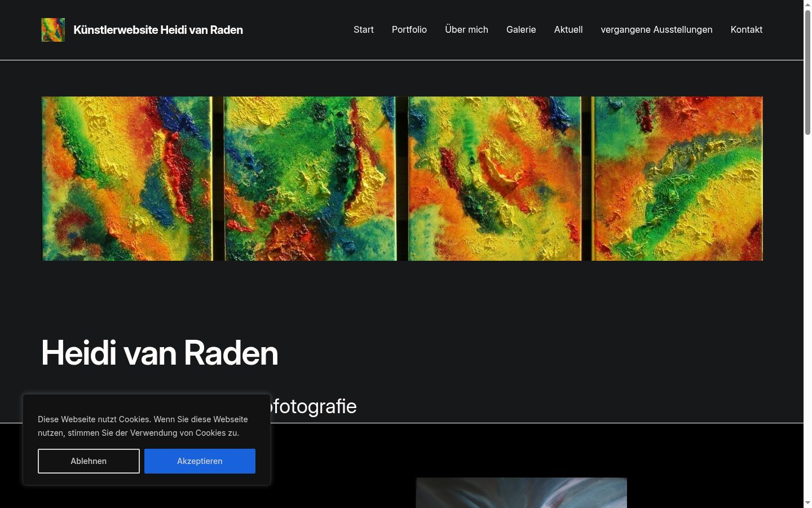Click the page's vertical scrollbar thumb
This screenshot has width=812, height=508.
pos(807,72)
